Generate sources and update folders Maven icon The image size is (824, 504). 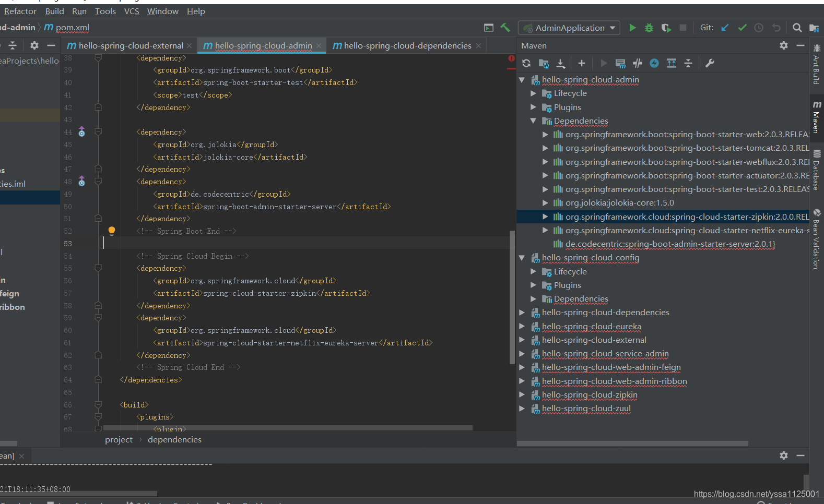tap(544, 63)
